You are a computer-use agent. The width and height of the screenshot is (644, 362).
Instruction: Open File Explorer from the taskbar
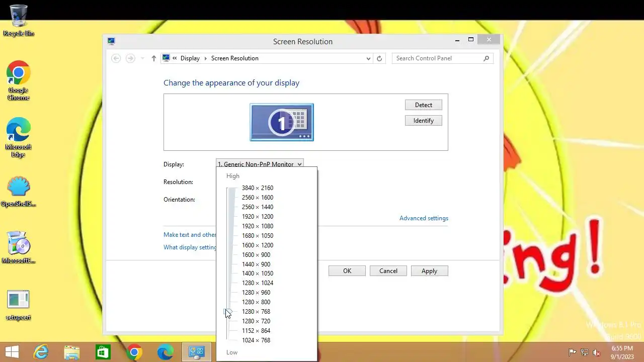[x=72, y=352]
